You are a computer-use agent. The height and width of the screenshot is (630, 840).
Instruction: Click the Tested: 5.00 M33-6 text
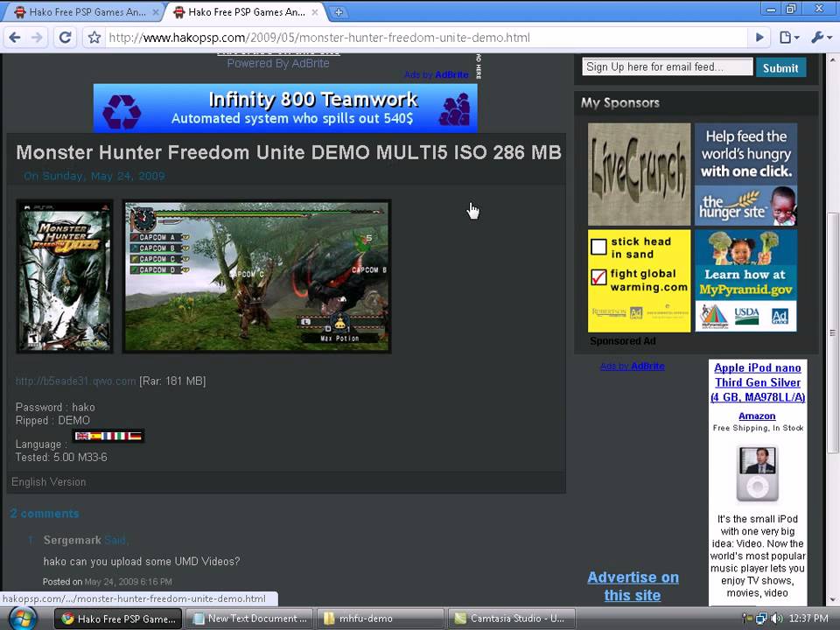point(61,457)
